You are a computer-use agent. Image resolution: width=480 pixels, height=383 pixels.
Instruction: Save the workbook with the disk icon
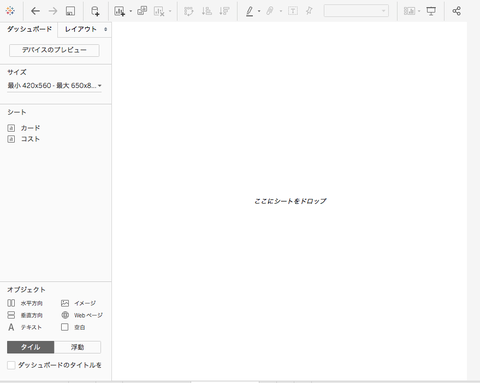(x=70, y=11)
